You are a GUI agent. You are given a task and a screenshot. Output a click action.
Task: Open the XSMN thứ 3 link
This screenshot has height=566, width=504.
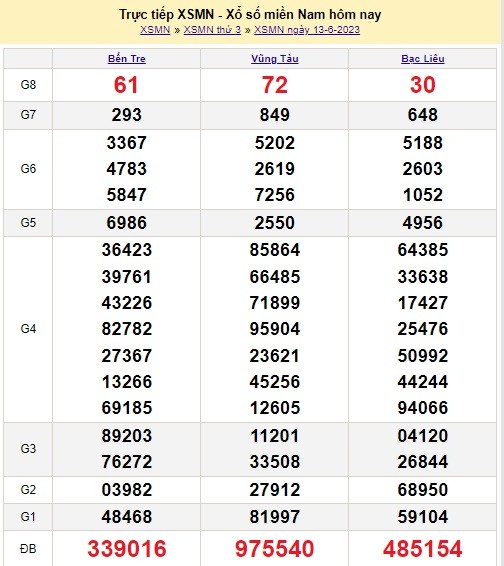(x=212, y=30)
